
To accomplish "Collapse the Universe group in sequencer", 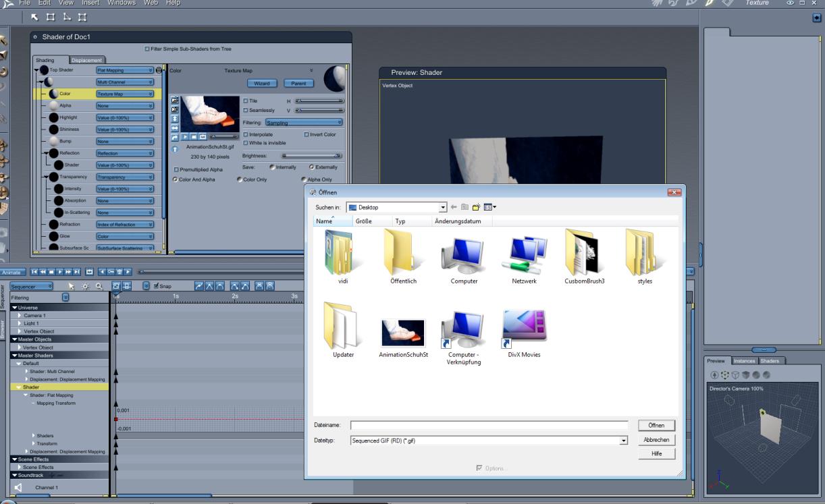I will pos(15,308).
